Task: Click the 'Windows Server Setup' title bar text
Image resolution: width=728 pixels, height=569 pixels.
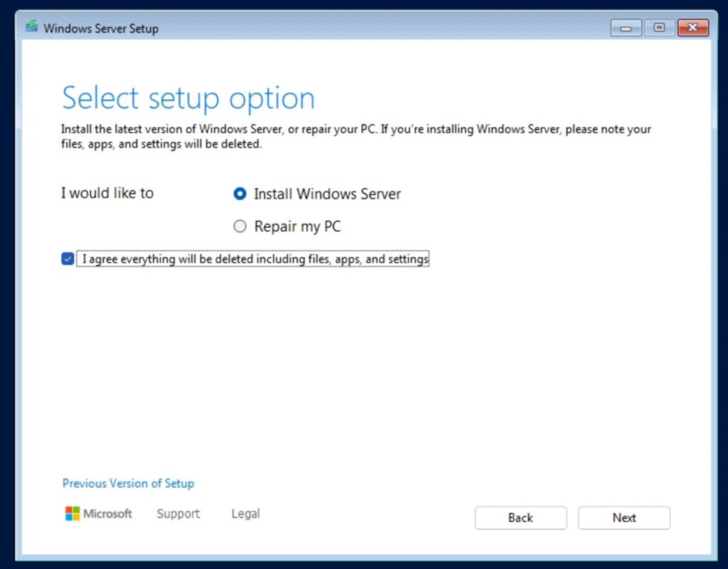Action: point(101,28)
